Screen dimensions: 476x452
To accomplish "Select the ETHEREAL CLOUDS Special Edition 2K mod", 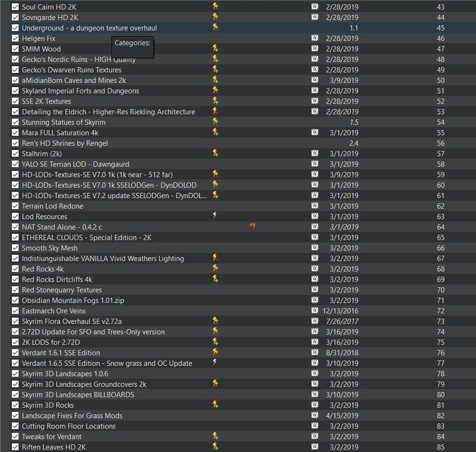I will tap(87, 237).
